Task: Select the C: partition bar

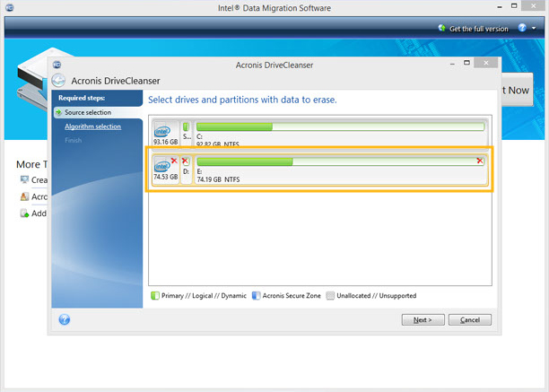Action: click(x=340, y=126)
